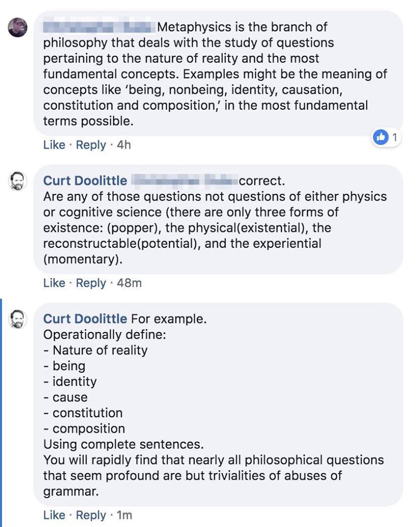Reply to the Metaphysics definition comment
The width and height of the screenshot is (420, 527).
(x=91, y=145)
